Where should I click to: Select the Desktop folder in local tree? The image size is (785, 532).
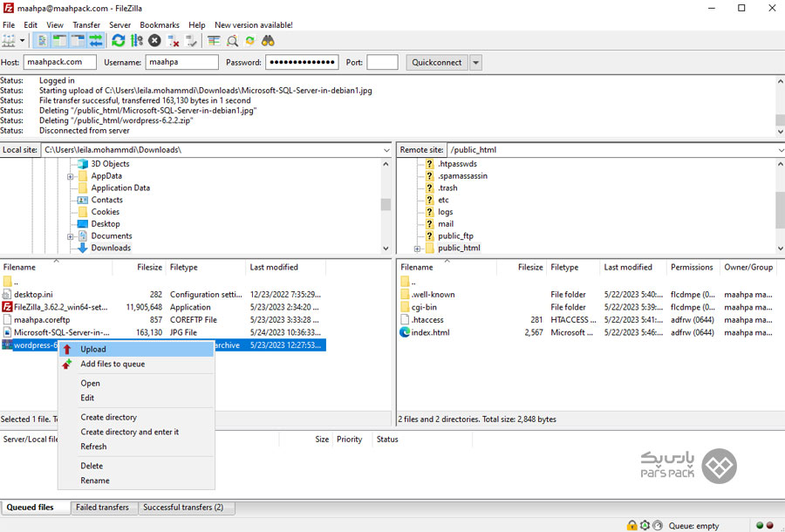coord(106,224)
